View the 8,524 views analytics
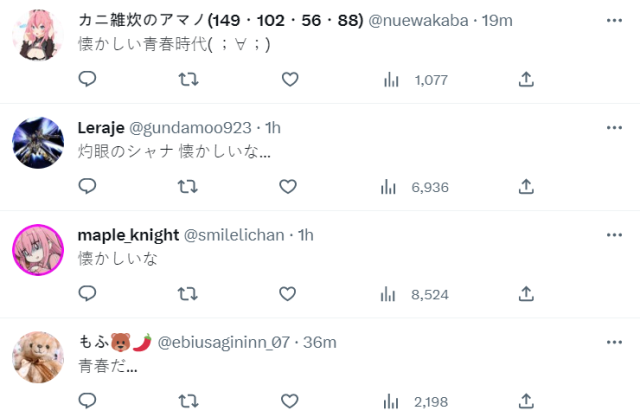 pos(414,294)
